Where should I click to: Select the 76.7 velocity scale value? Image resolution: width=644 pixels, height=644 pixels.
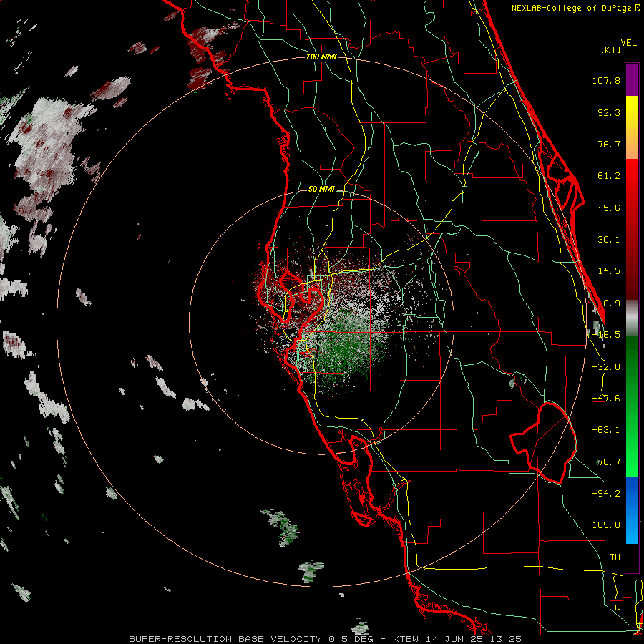609,144
